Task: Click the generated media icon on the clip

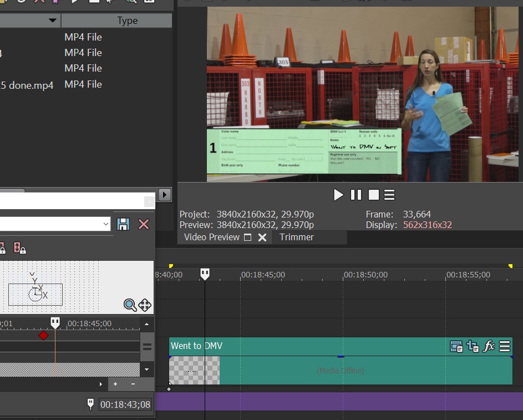Action: click(456, 347)
